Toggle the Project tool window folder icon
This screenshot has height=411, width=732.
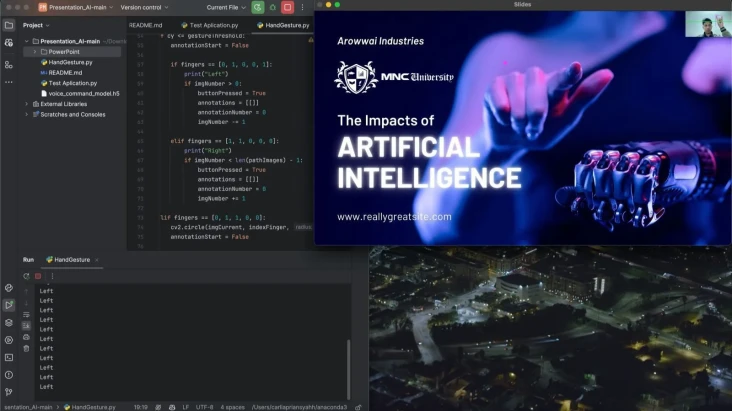(8, 25)
